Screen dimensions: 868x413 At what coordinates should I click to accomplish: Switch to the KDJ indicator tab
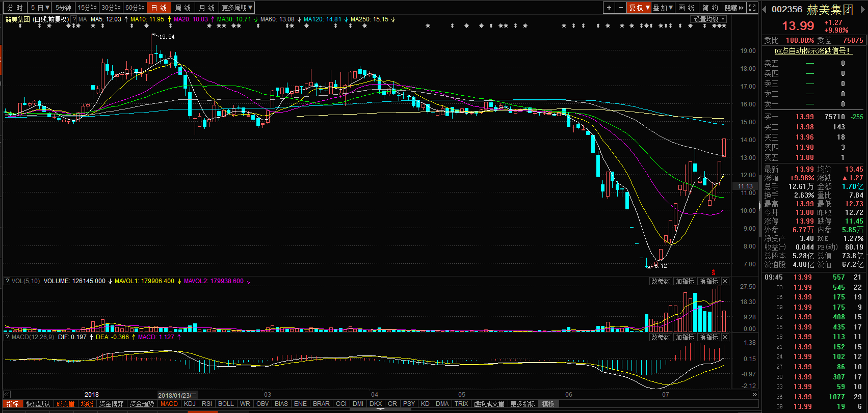click(190, 404)
